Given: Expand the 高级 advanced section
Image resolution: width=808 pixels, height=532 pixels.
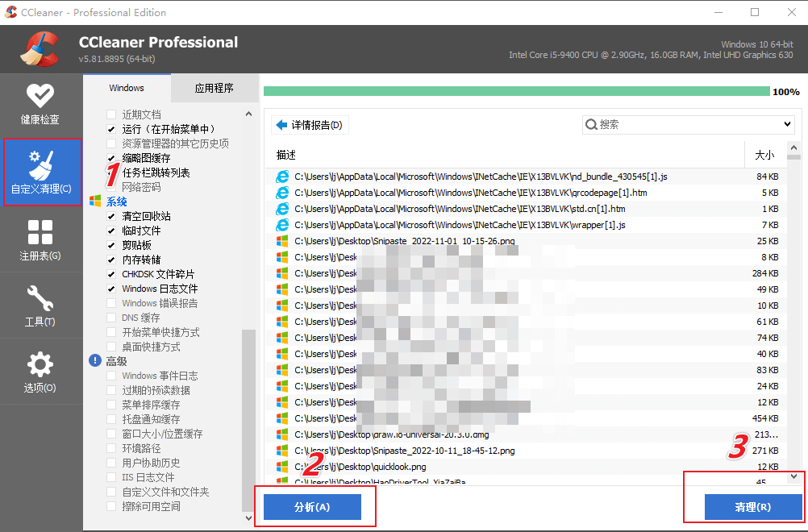Looking at the screenshot, I should pyautogui.click(x=94, y=360).
